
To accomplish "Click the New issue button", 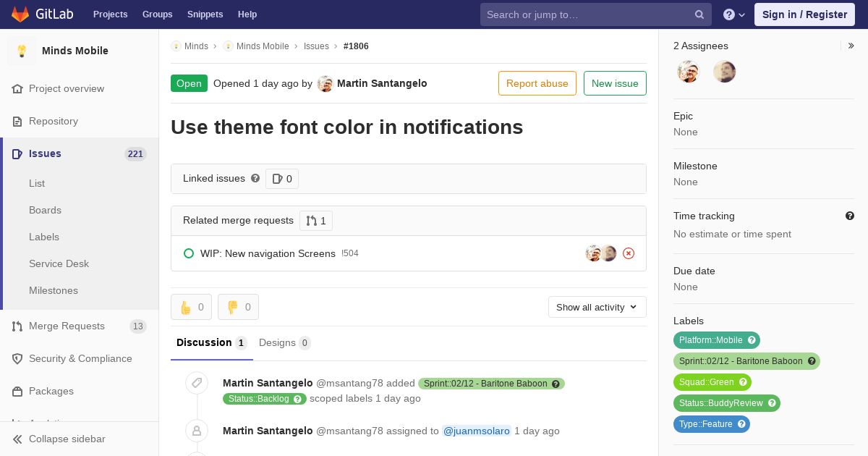I will (615, 83).
